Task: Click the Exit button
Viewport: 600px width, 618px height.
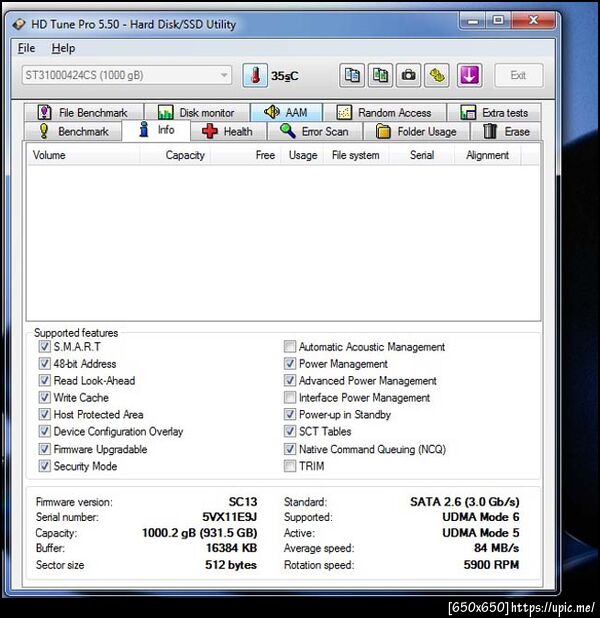Action: tap(518, 75)
